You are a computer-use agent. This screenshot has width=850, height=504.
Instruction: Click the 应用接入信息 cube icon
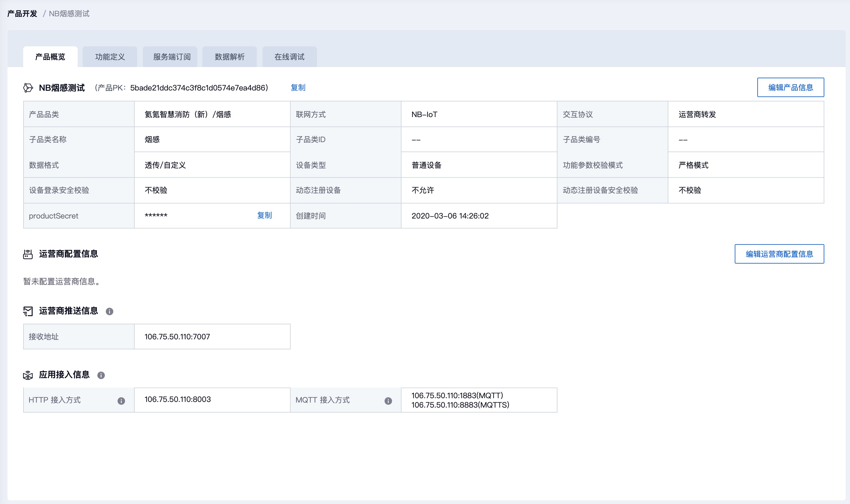28,375
